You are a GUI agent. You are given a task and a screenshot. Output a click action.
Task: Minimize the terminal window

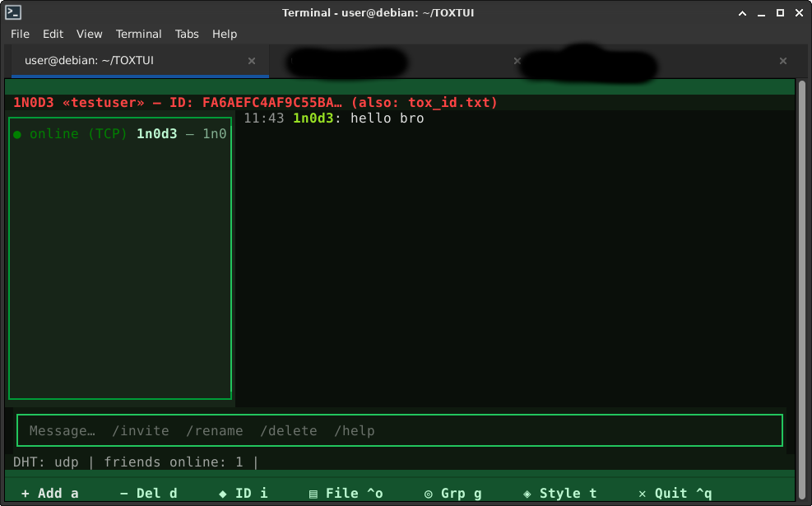[x=761, y=13]
